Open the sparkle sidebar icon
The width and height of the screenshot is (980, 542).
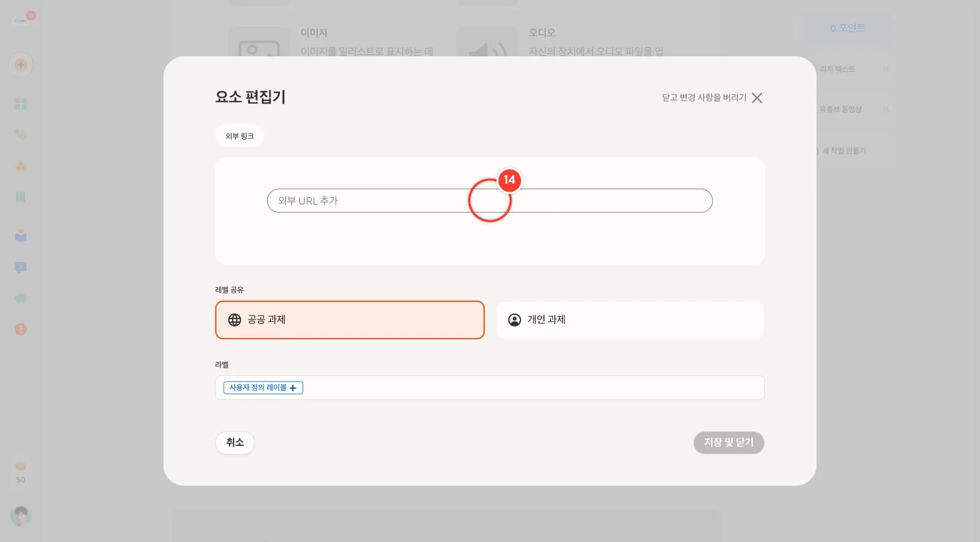[x=21, y=135]
